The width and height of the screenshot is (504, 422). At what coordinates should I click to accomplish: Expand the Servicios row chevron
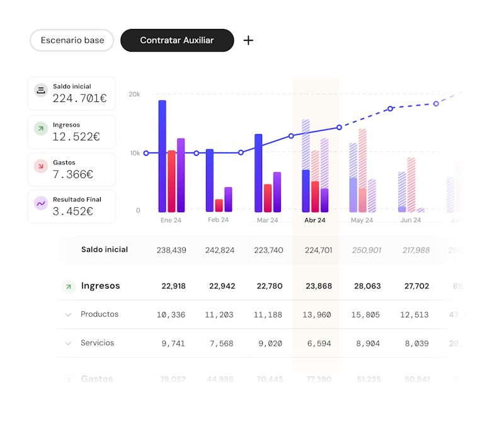click(x=68, y=344)
